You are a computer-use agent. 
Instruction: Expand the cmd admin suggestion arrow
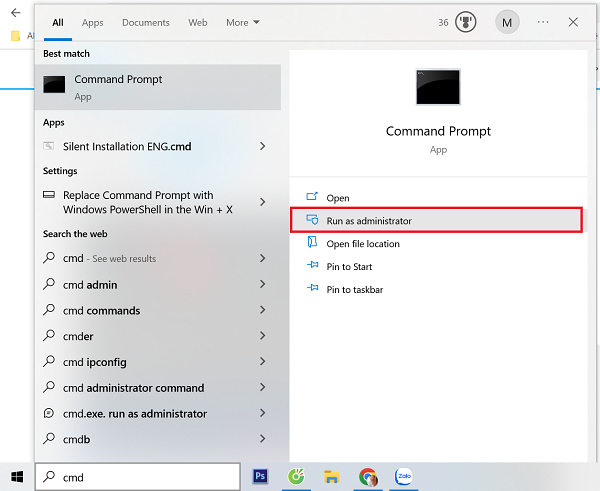(x=262, y=285)
